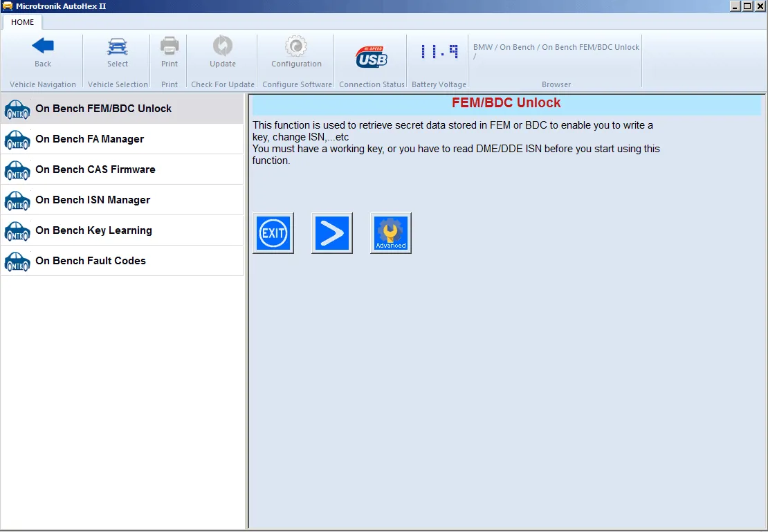Click the FEM/BDC Unlock heading
Image resolution: width=768 pixels, height=532 pixels.
(x=506, y=103)
